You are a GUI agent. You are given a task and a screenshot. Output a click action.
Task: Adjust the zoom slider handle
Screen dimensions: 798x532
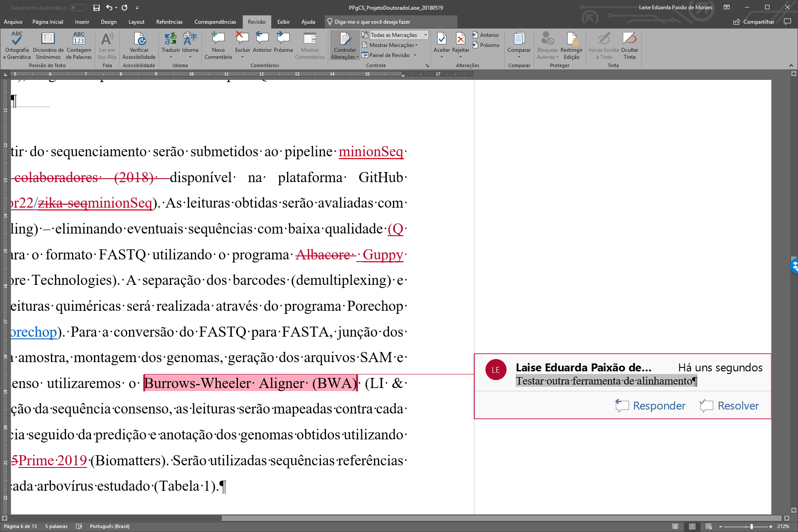751,526
